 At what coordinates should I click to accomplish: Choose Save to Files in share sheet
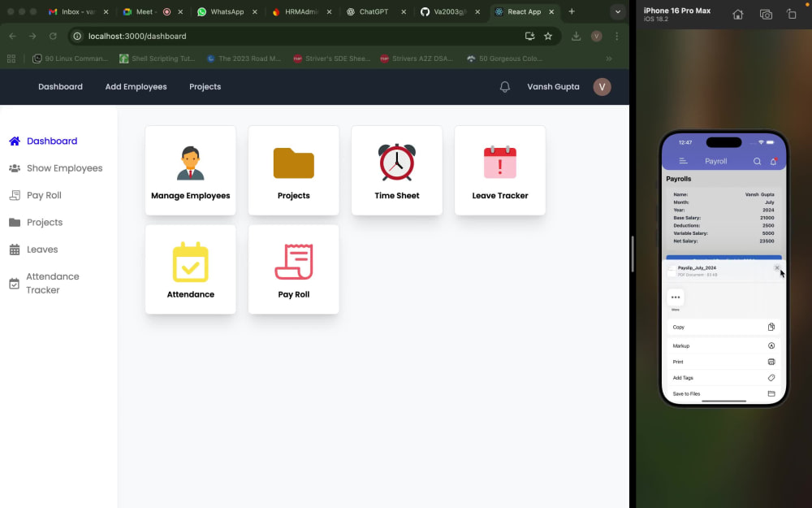coord(723,394)
